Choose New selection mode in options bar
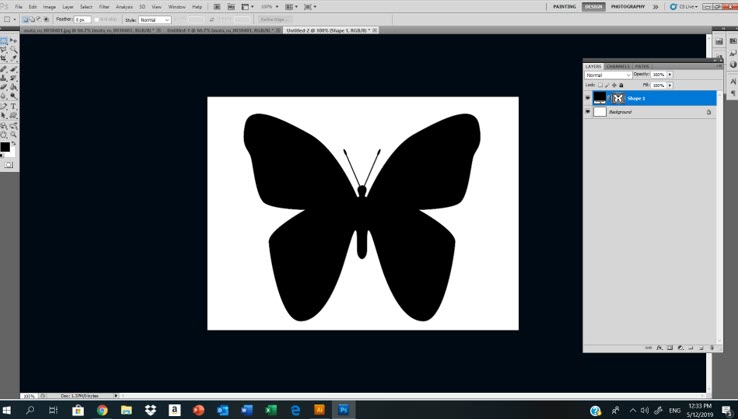The height and width of the screenshot is (419, 738). coord(25,19)
